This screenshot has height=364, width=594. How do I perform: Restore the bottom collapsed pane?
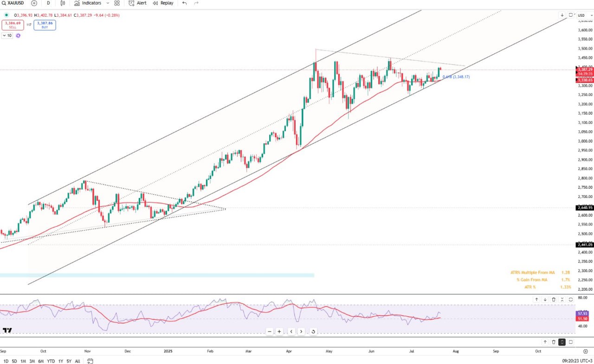(x=562, y=342)
